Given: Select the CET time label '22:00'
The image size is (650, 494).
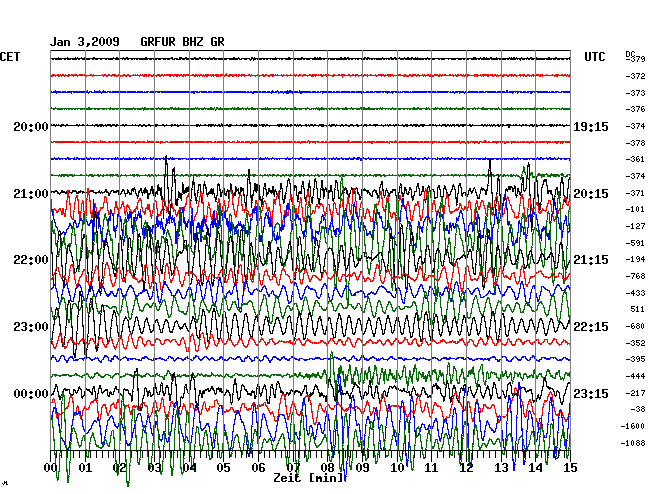Looking at the screenshot, I should click(31, 260).
